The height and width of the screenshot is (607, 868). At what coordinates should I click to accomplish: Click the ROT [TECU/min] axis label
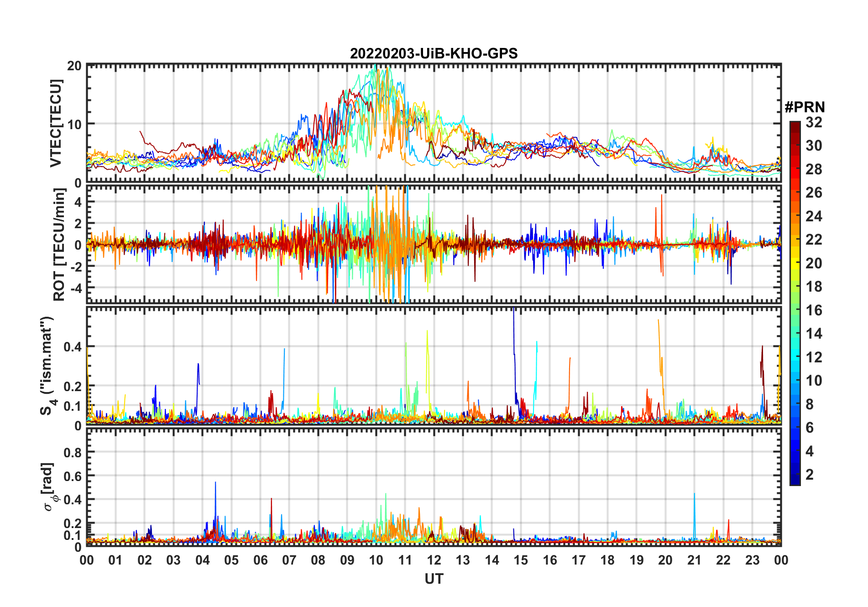pos(59,244)
